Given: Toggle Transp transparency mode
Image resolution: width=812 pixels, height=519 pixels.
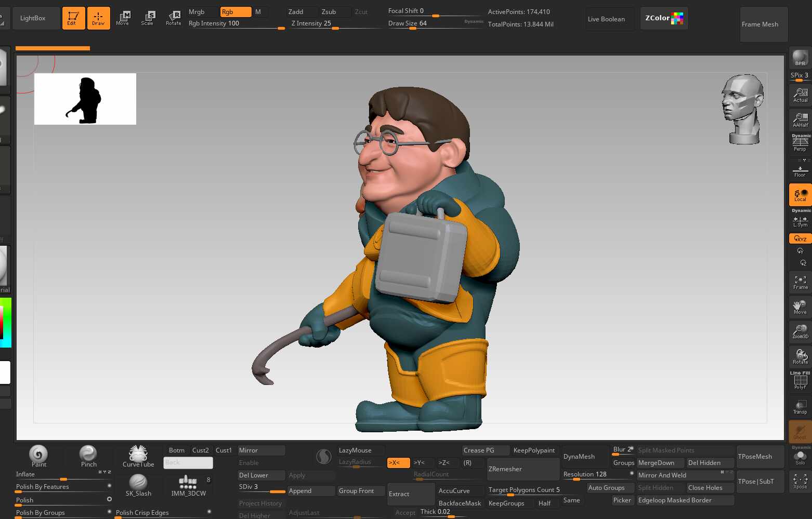Looking at the screenshot, I should click(800, 407).
